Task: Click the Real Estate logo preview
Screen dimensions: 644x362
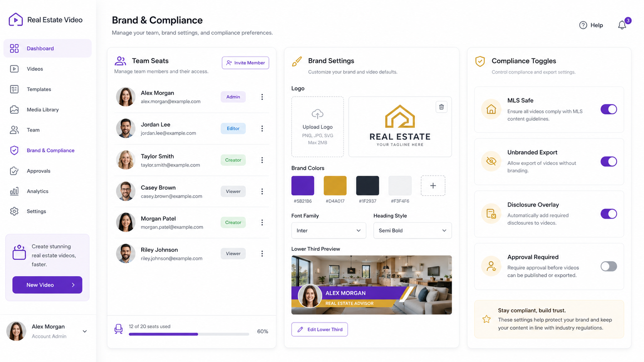Action: click(400, 127)
